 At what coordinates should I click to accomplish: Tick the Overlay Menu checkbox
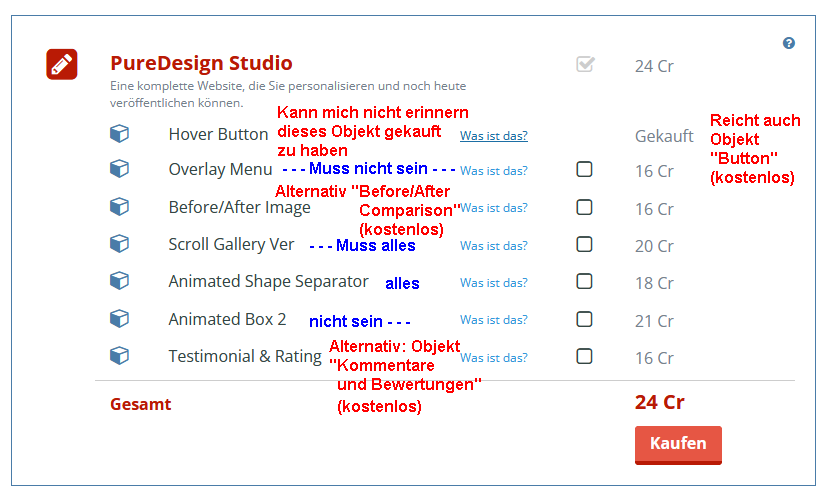[x=585, y=170]
